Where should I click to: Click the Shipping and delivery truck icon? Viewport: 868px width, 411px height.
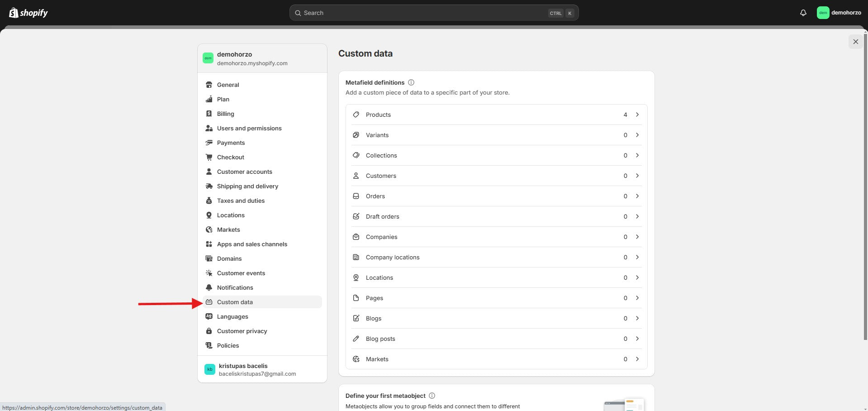point(209,186)
